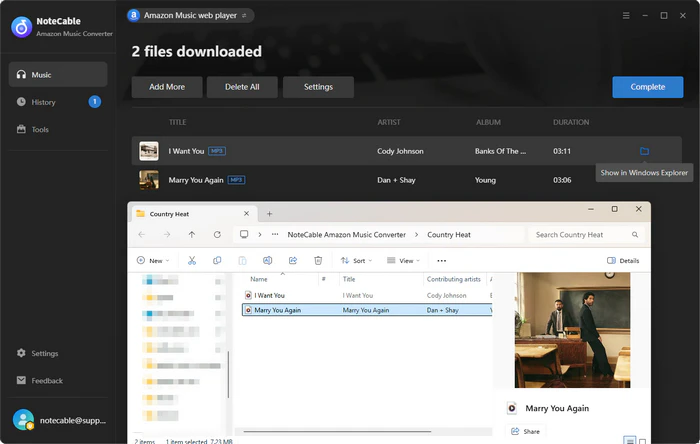Open the View dropdown in Explorer
This screenshot has width=700, height=444.
[403, 261]
